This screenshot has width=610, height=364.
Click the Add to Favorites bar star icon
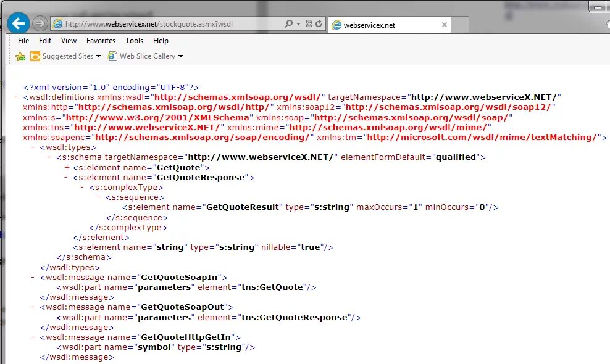click(20, 56)
